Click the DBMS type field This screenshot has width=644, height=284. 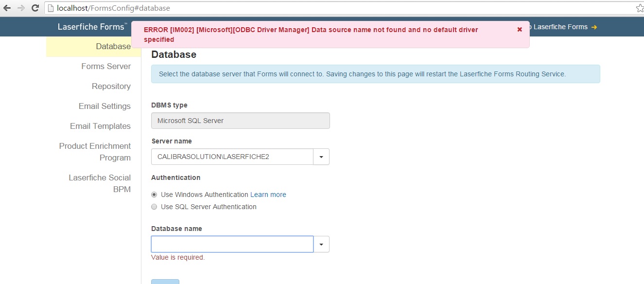tap(240, 121)
